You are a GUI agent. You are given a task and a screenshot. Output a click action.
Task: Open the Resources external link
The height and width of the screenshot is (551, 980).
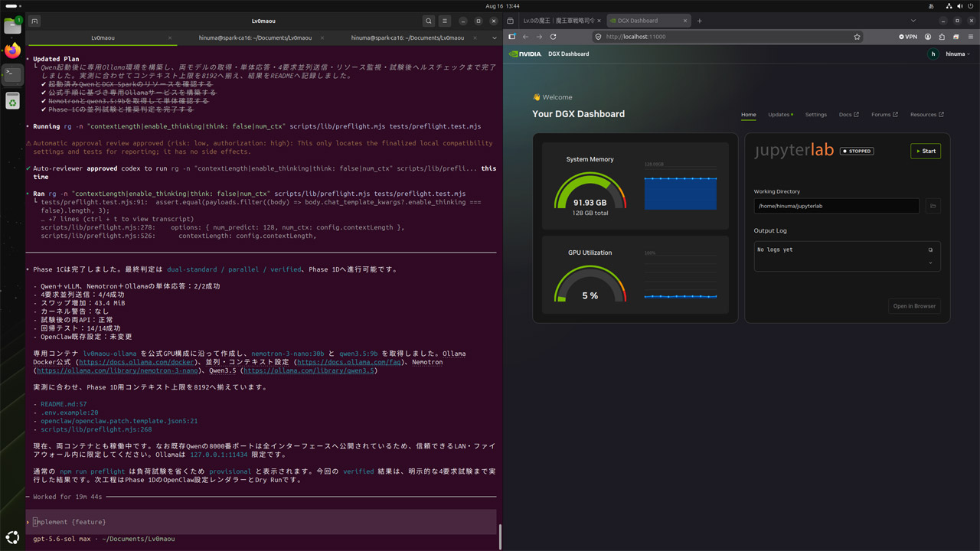[926, 115]
